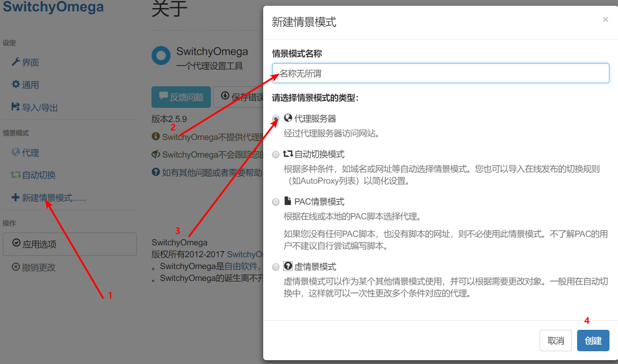Click the SwitchyOmega sidebar title
Image resolution: width=618 pixels, height=364 pixels.
53,8
